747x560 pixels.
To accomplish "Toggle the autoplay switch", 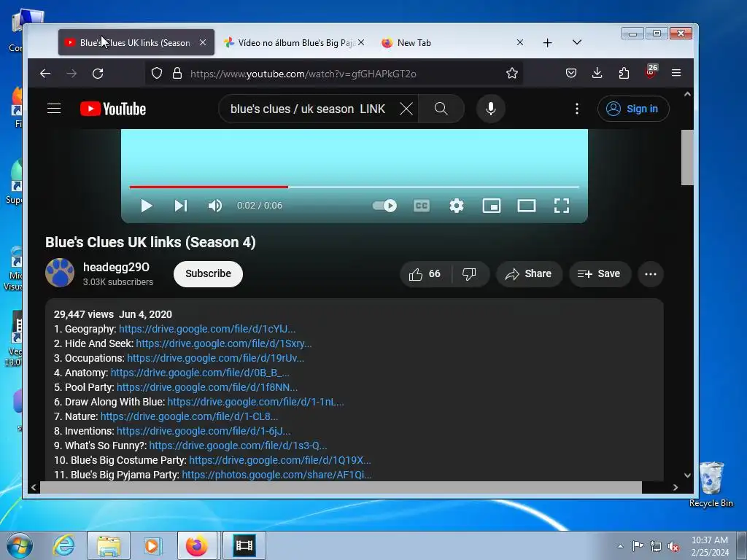I will point(384,206).
